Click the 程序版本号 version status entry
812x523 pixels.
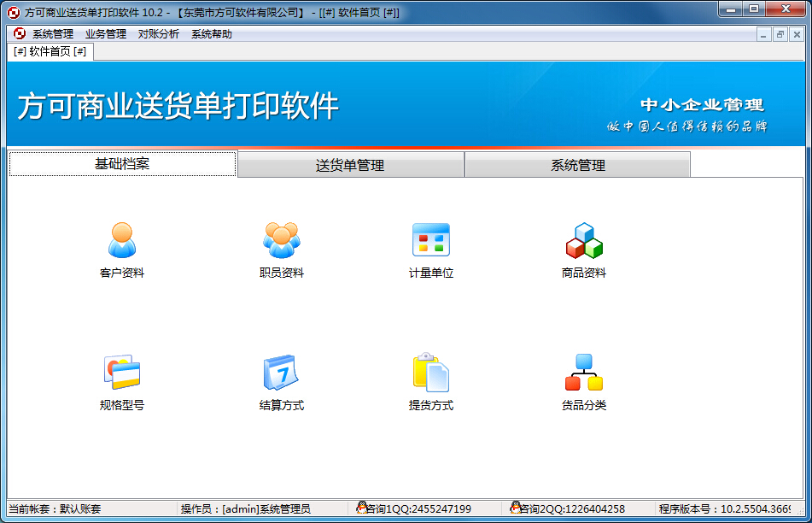(725, 509)
